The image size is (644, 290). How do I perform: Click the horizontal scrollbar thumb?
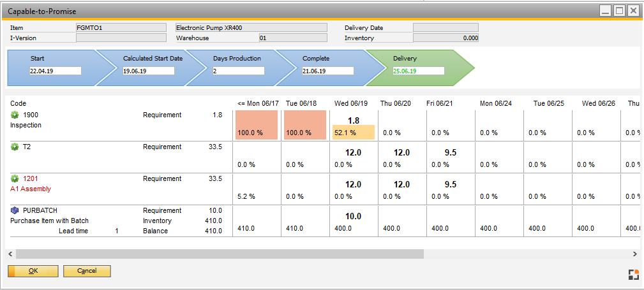pyautogui.click(x=220, y=254)
